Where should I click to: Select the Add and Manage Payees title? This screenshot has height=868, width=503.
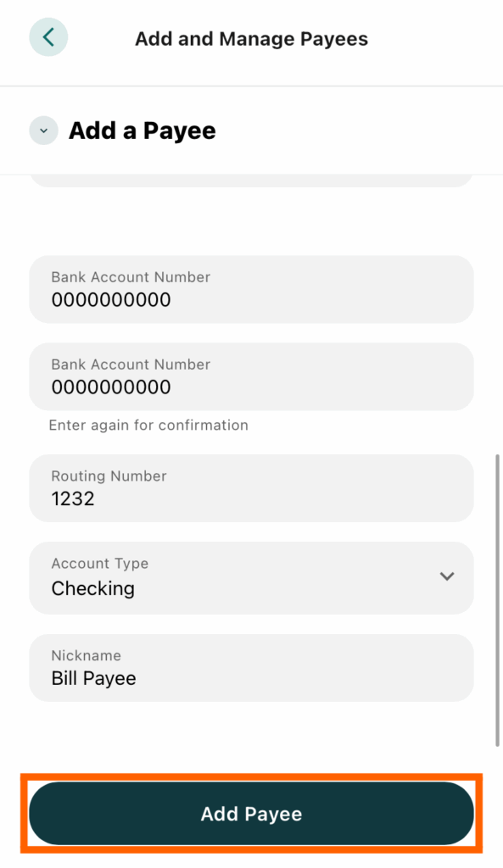[251, 38]
